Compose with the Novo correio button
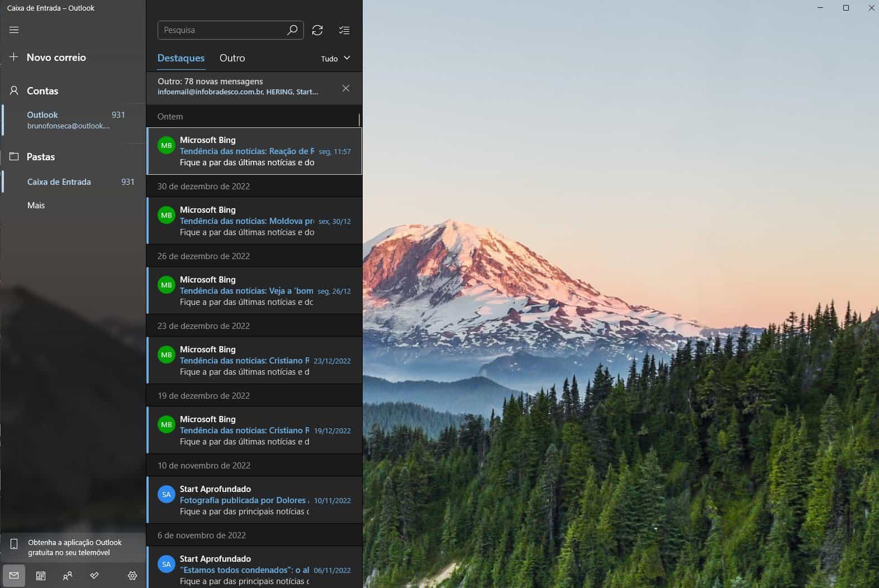This screenshot has width=879, height=588. pyautogui.click(x=56, y=58)
